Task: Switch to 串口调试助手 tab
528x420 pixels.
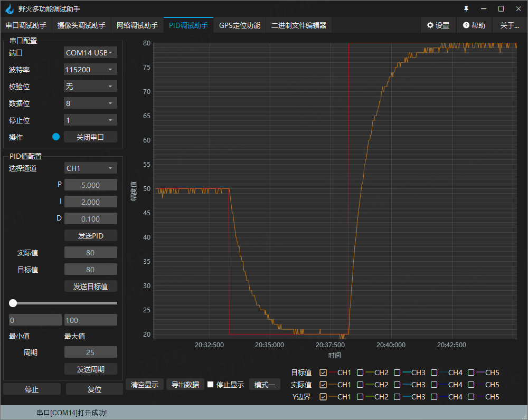Action: 26,25
